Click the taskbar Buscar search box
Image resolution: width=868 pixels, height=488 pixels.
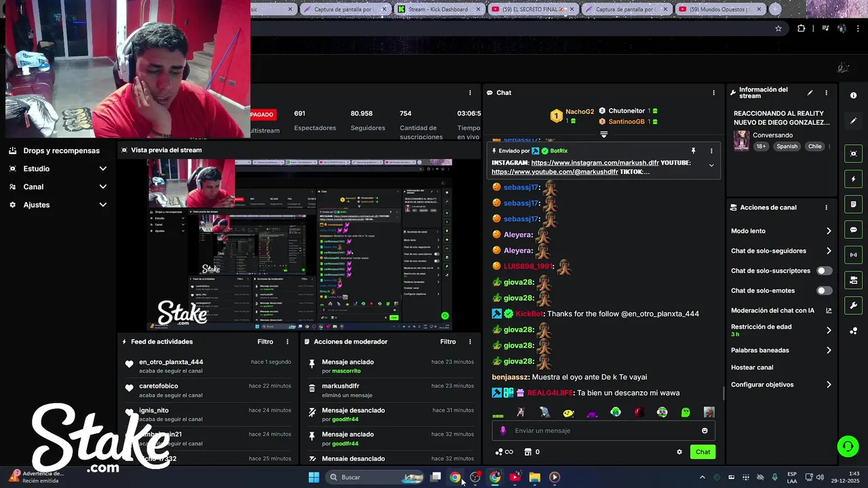pyautogui.click(x=374, y=477)
